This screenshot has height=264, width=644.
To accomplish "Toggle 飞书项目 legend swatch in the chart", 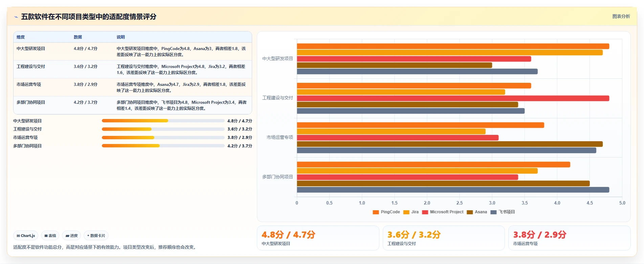I will tap(493, 212).
